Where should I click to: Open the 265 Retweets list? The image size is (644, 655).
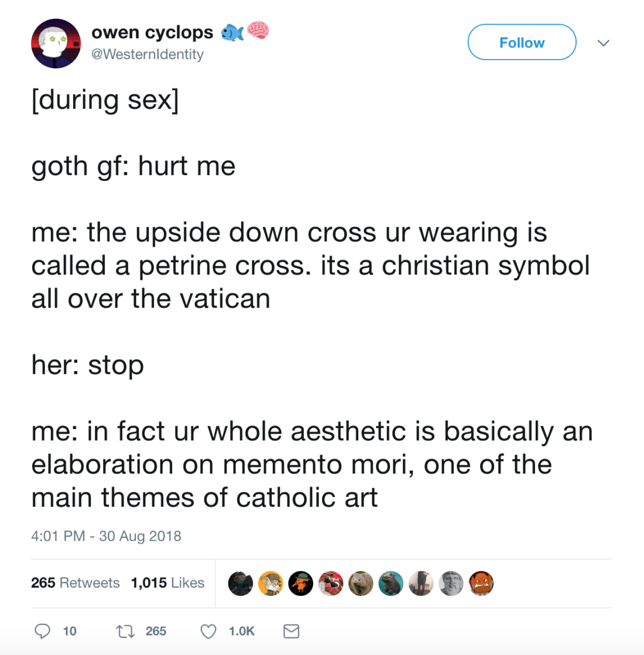click(75, 583)
